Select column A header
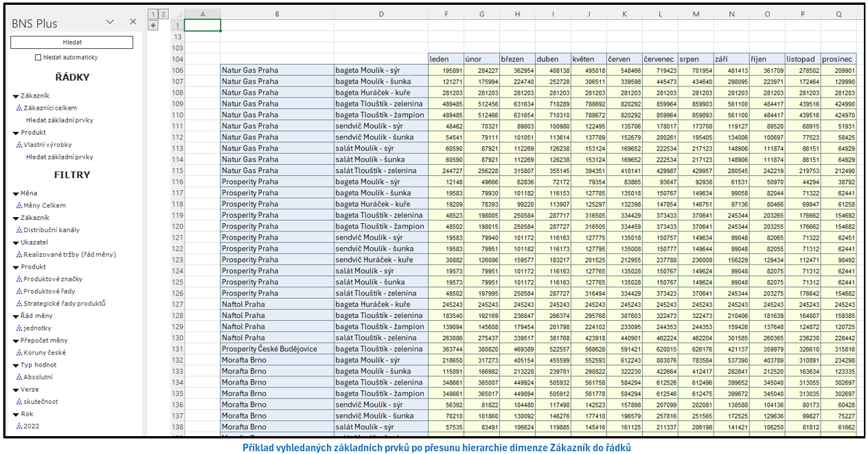Screen dimensions: 868x454 203,14
